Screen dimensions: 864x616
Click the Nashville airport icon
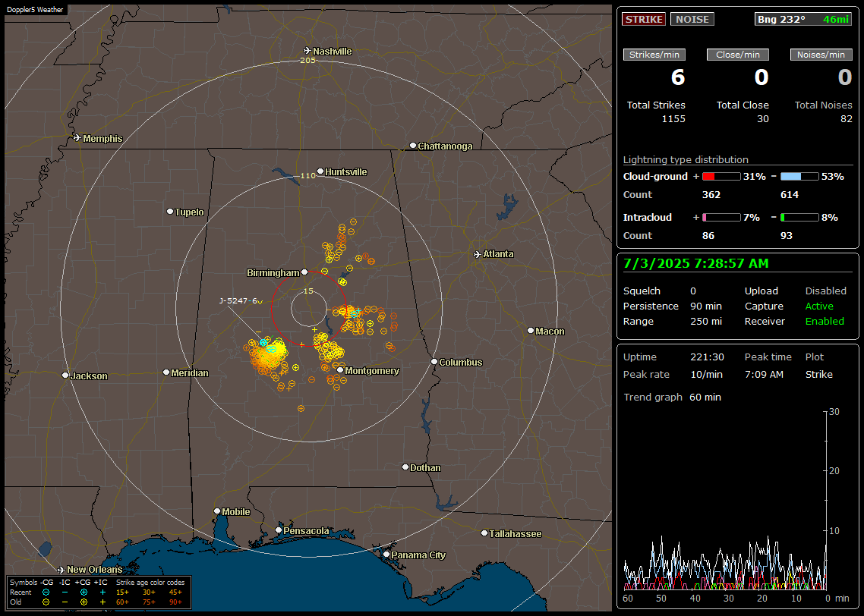[x=307, y=51]
